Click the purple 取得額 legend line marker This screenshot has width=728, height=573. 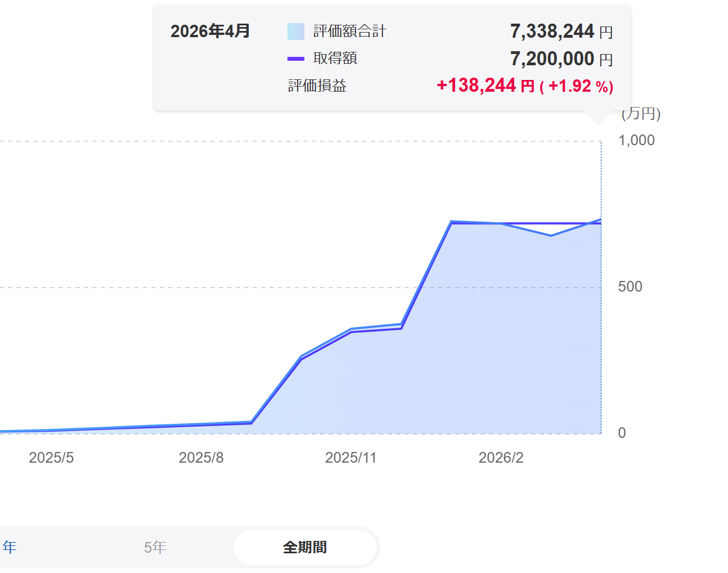point(295,59)
